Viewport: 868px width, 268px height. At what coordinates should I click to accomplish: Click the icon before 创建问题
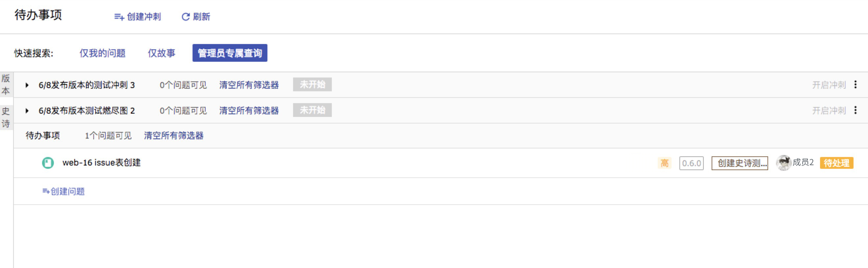pyautogui.click(x=46, y=191)
